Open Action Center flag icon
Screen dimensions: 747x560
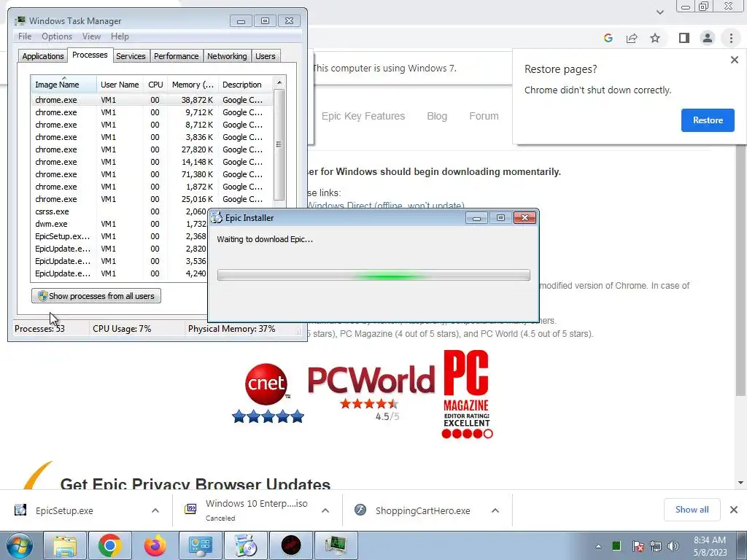tap(638, 546)
